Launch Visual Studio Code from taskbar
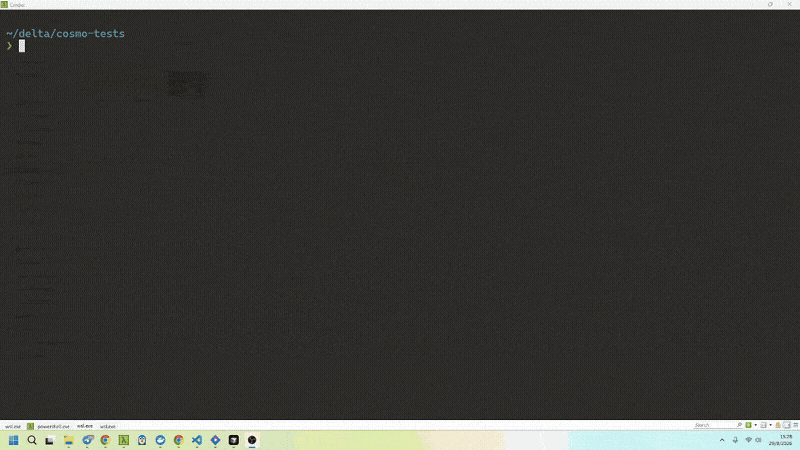Screen dimensions: 800x450 197,440
